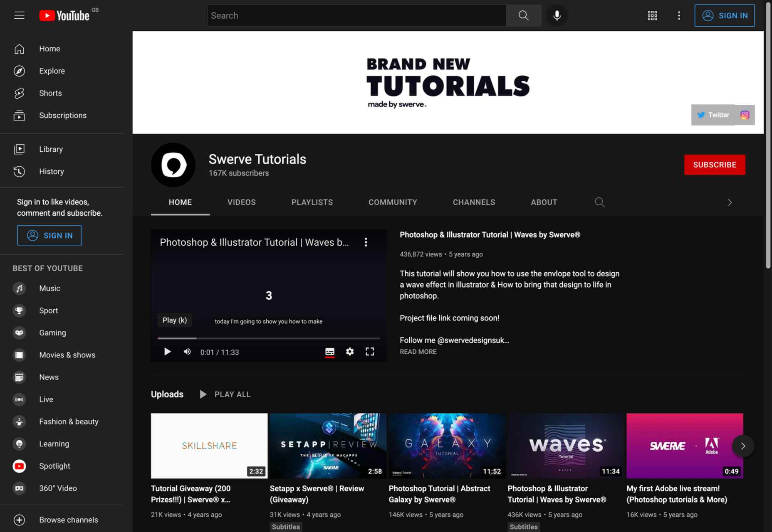Click the YouTube logo

click(64, 15)
